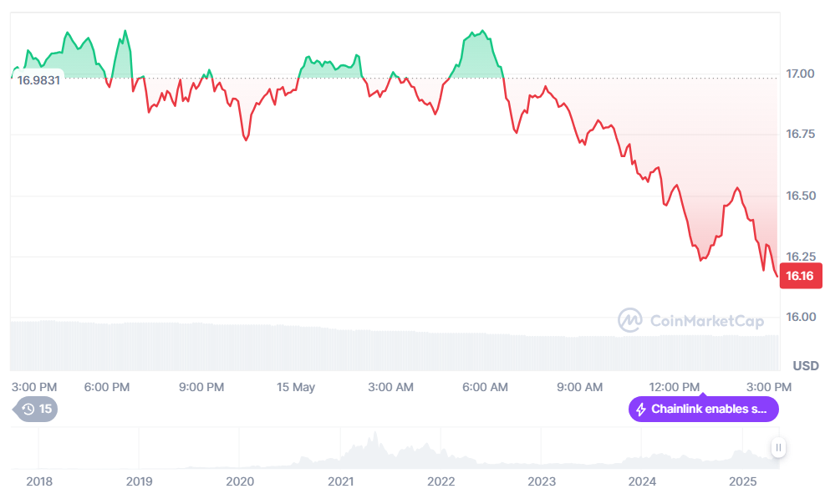This screenshot has width=825, height=504.
Task: Select 2023 on the overview timeline
Action: pyautogui.click(x=542, y=481)
